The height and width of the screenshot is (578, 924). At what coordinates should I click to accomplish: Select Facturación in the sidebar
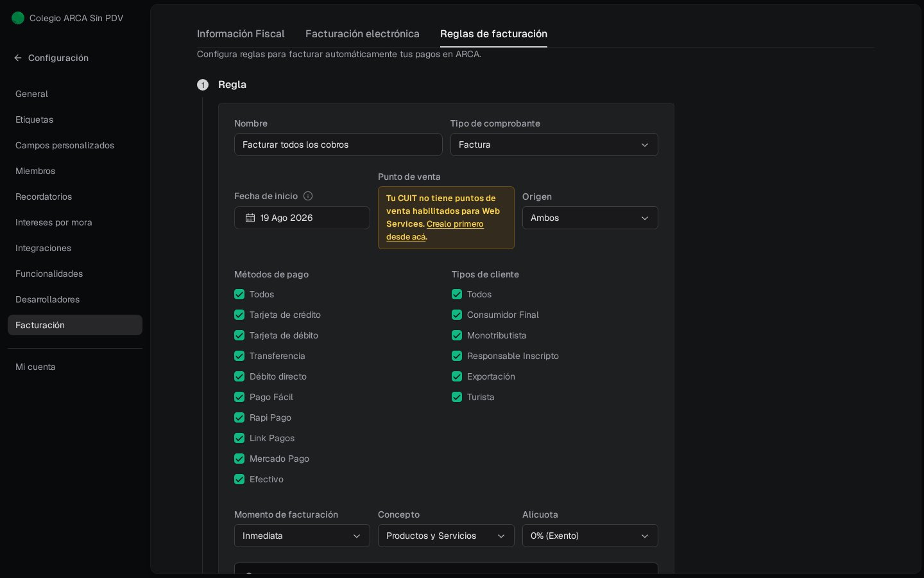tap(75, 325)
